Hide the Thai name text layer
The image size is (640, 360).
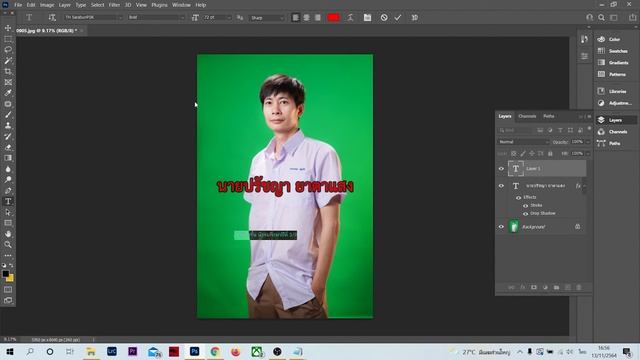coord(501,186)
